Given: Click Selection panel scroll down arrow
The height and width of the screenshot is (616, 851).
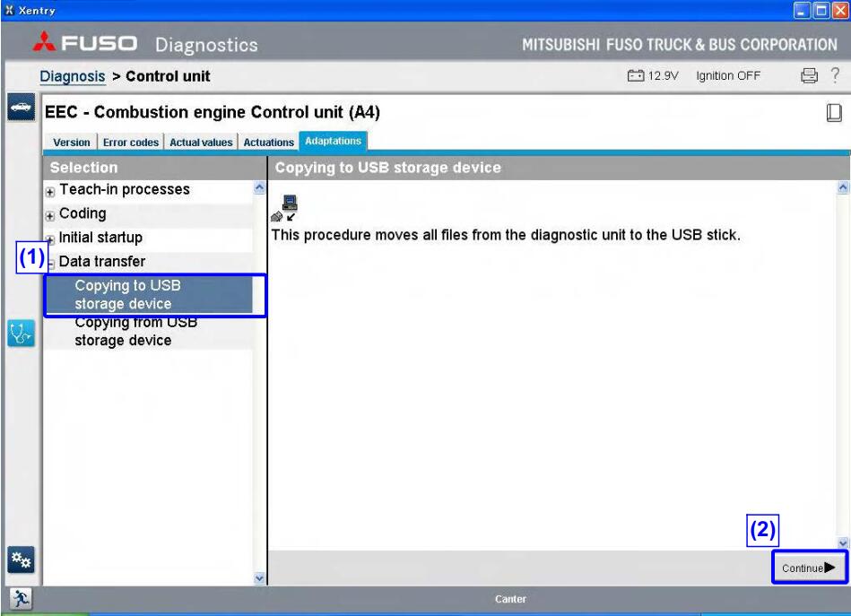Looking at the screenshot, I should (259, 578).
